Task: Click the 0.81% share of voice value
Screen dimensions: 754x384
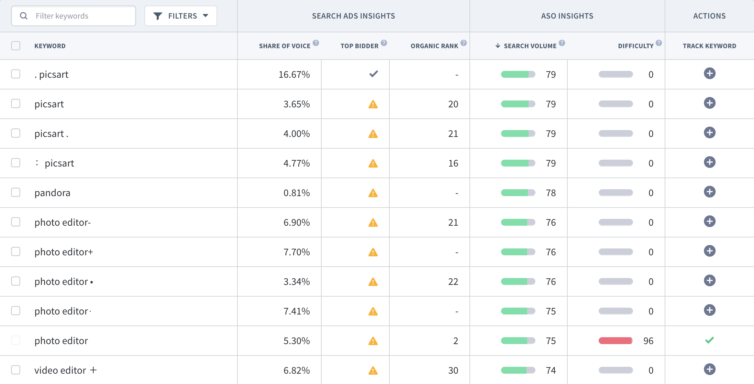Action: pyautogui.click(x=297, y=193)
